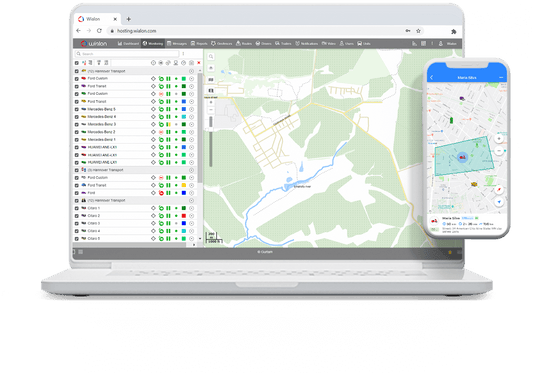Viewport: 533px width, 373px height.
Task: Uncheck the Mercedes-Benz 3 checkbox
Action: (76, 124)
